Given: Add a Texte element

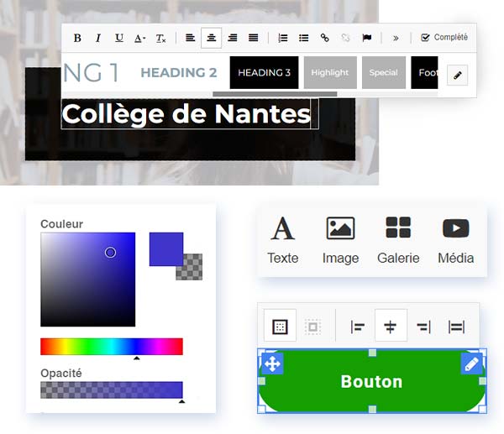Looking at the screenshot, I should 283,240.
